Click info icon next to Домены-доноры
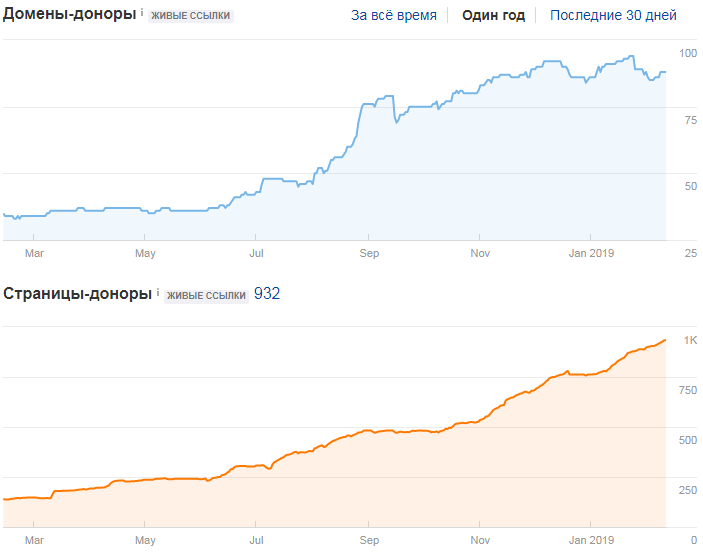The image size is (703, 553). click(142, 12)
